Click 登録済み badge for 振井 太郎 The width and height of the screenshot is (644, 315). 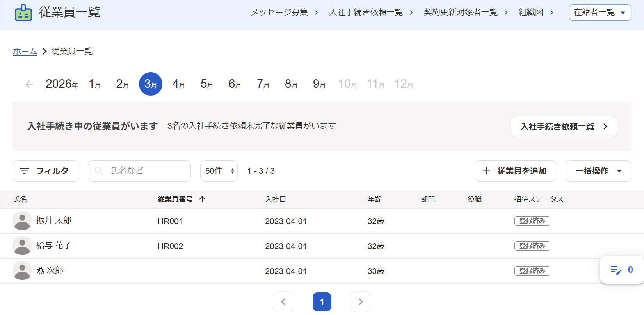pos(532,221)
